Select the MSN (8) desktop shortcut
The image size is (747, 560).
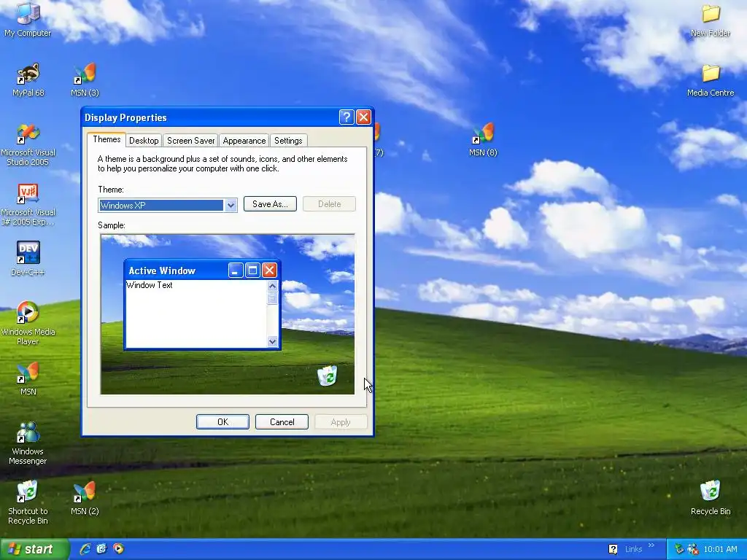[483, 139]
